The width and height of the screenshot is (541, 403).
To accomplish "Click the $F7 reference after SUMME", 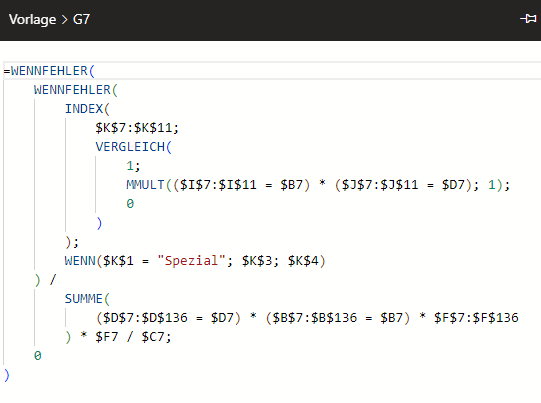I will coord(107,337).
